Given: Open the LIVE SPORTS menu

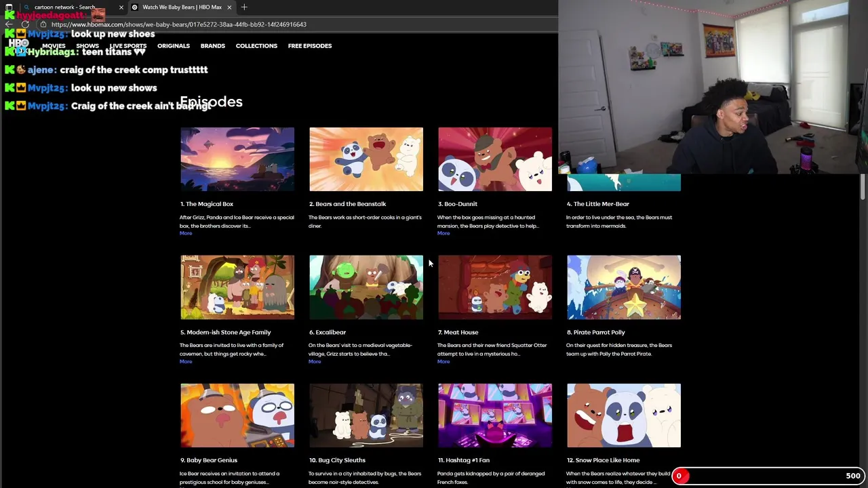Looking at the screenshot, I should 128,46.
